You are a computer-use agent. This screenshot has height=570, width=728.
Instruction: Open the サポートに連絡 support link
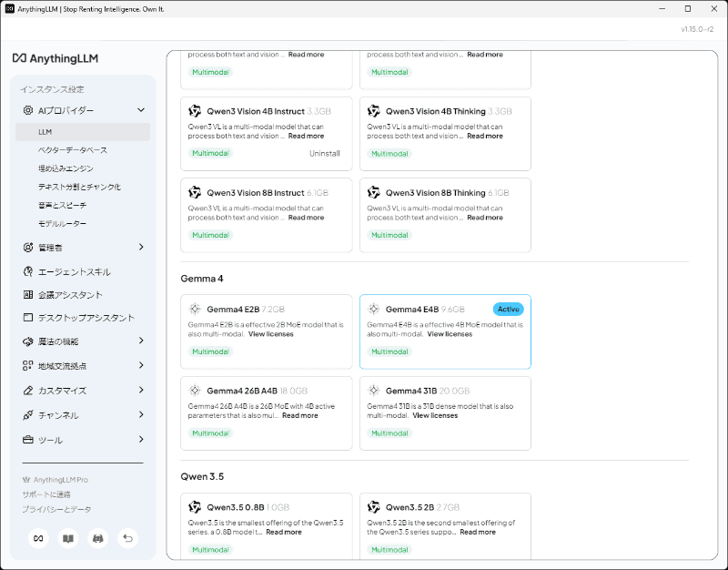46,494
